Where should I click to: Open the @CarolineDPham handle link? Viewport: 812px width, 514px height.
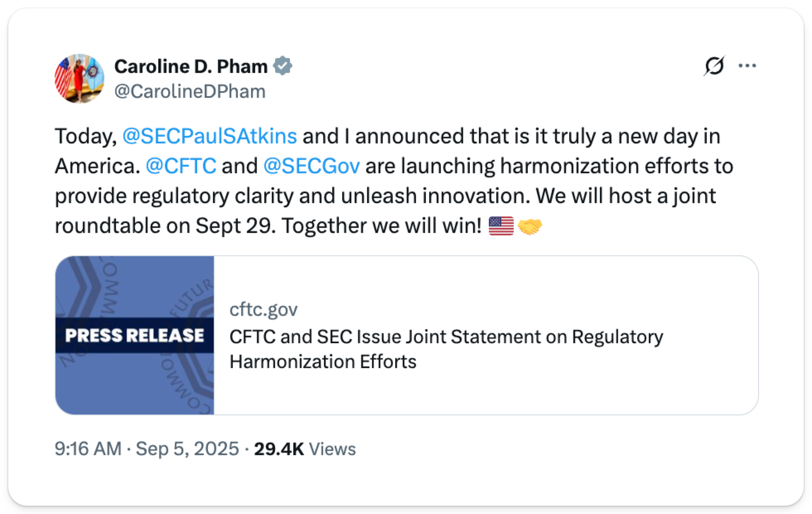(x=190, y=91)
